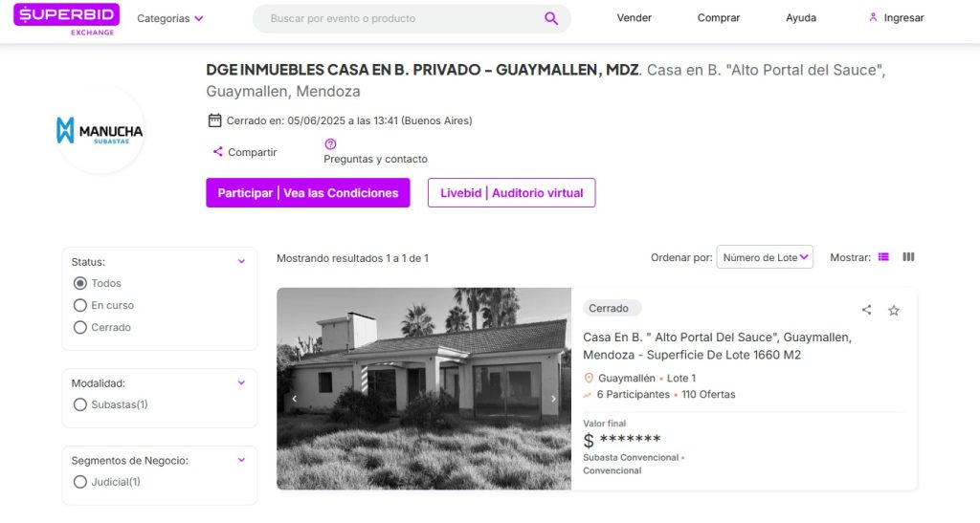Open the Superbid Exchange logo home
The image size is (980, 523).
click(66, 20)
